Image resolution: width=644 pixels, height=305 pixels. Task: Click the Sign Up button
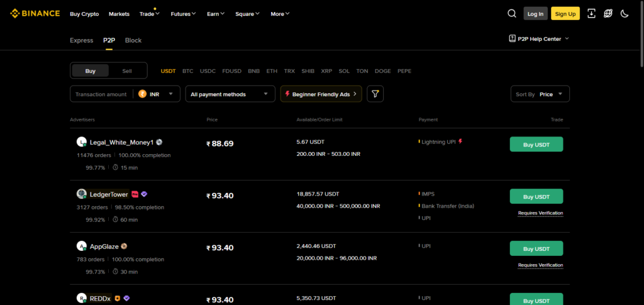565,14
